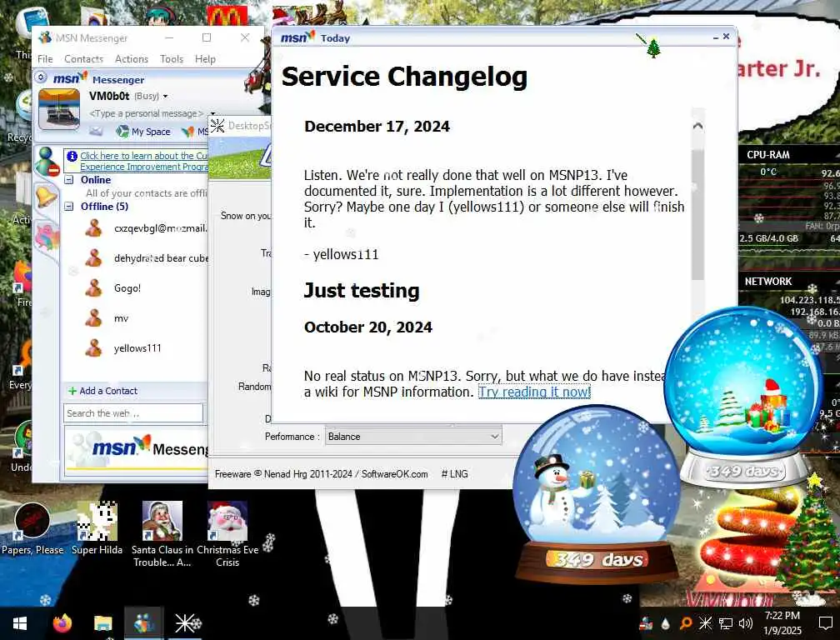Open File Explorer from the taskbar
Screen dimensions: 840x640
pos(102,623)
